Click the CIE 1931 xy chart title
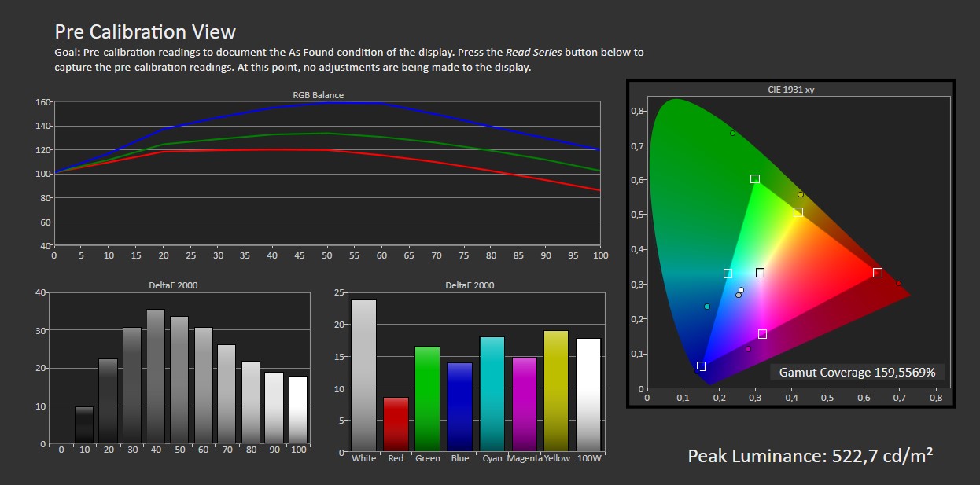Image resolution: width=980 pixels, height=485 pixels. [x=790, y=90]
